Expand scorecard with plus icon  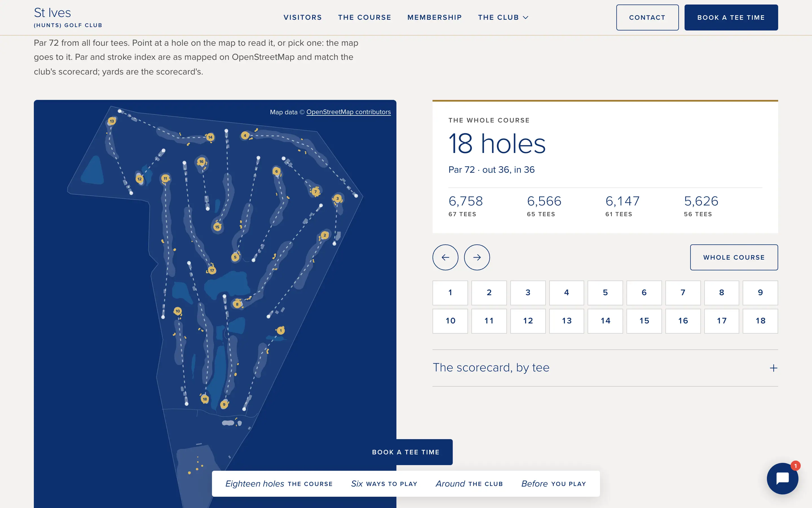point(773,368)
